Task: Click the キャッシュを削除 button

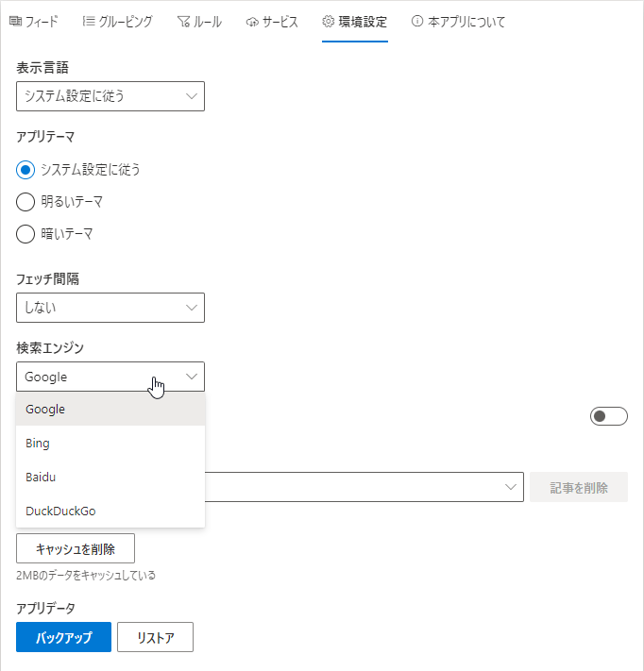Action: (x=76, y=548)
